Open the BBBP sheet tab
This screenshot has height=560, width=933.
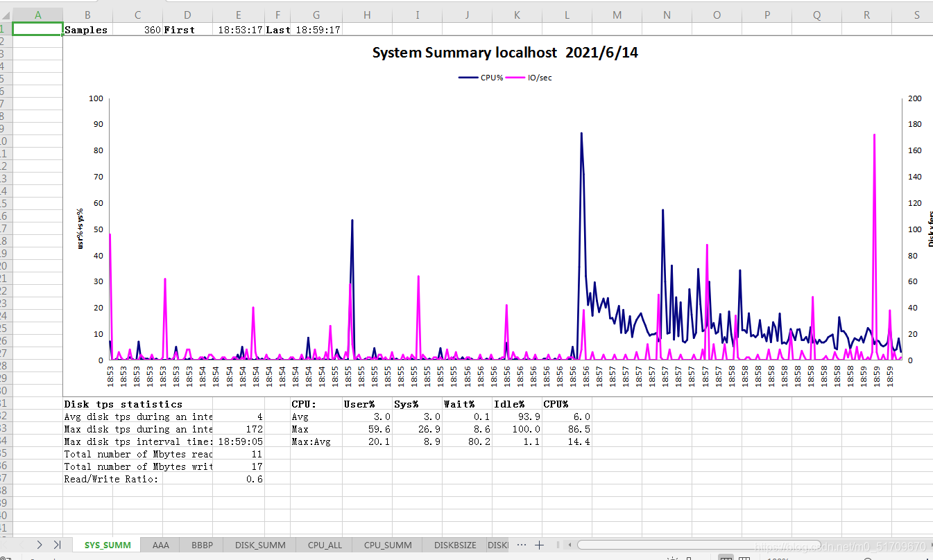(x=202, y=545)
